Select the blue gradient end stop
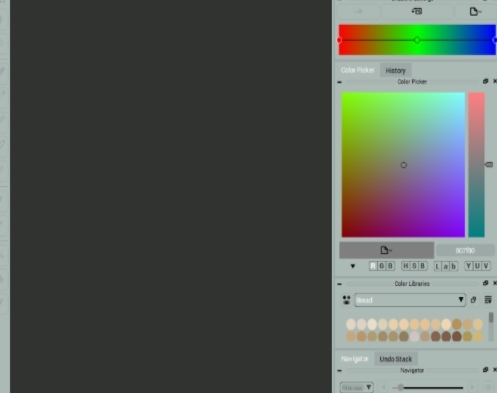This screenshot has width=497, height=393. pos(495,40)
